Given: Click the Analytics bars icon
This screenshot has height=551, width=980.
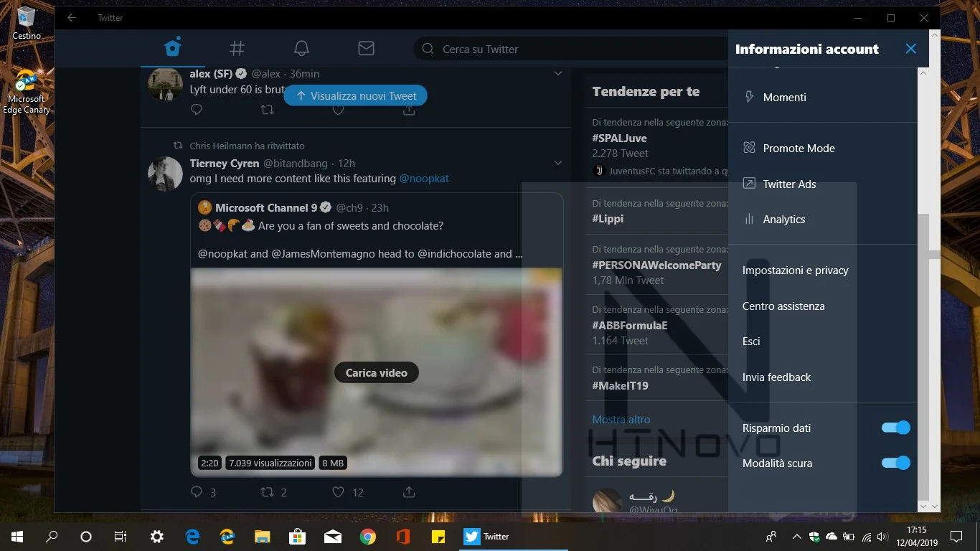Looking at the screenshot, I should point(749,219).
